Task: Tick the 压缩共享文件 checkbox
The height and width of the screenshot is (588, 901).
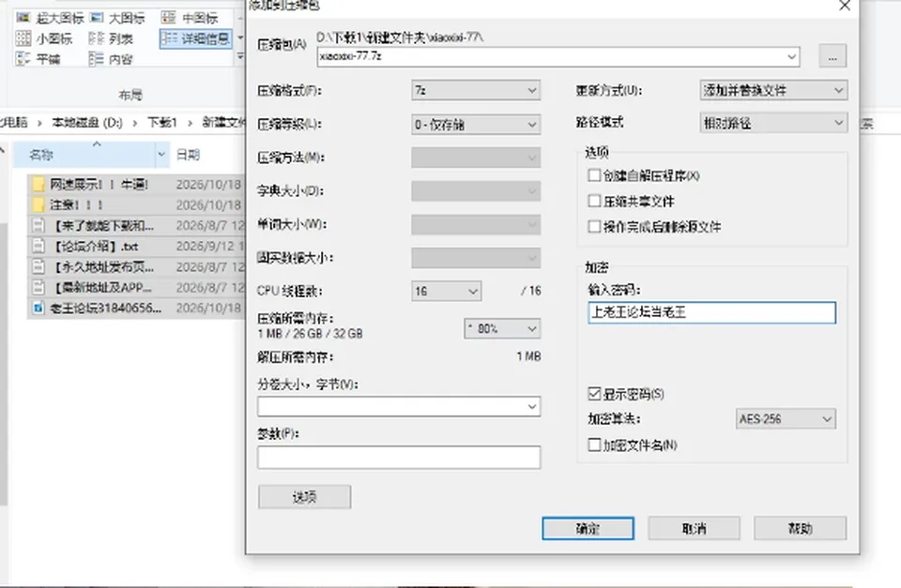Action: 595,201
